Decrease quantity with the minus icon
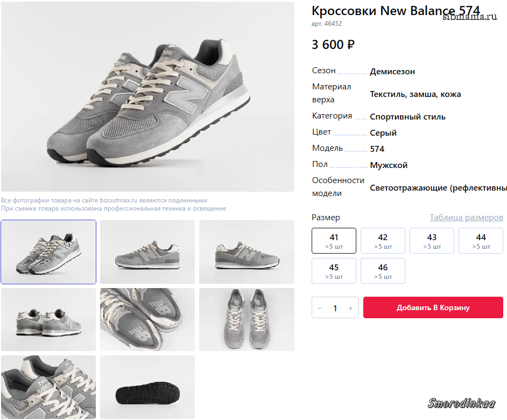This screenshot has height=420, width=507. coord(320,308)
